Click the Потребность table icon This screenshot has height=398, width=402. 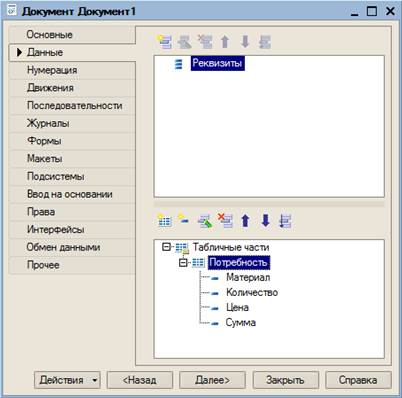point(198,263)
